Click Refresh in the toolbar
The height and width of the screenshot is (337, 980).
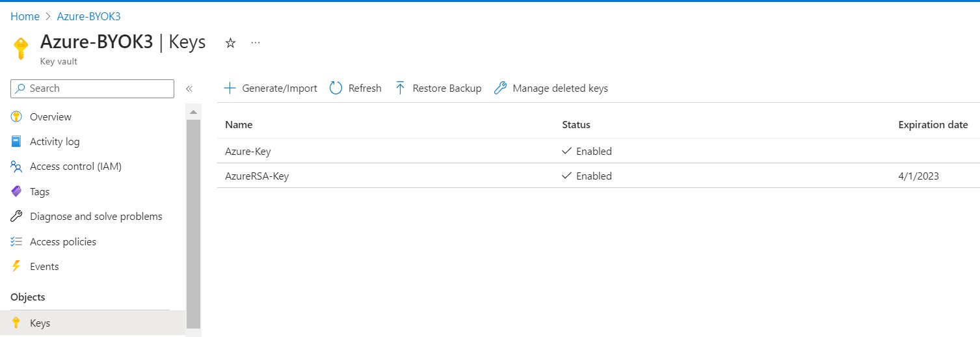coord(356,88)
